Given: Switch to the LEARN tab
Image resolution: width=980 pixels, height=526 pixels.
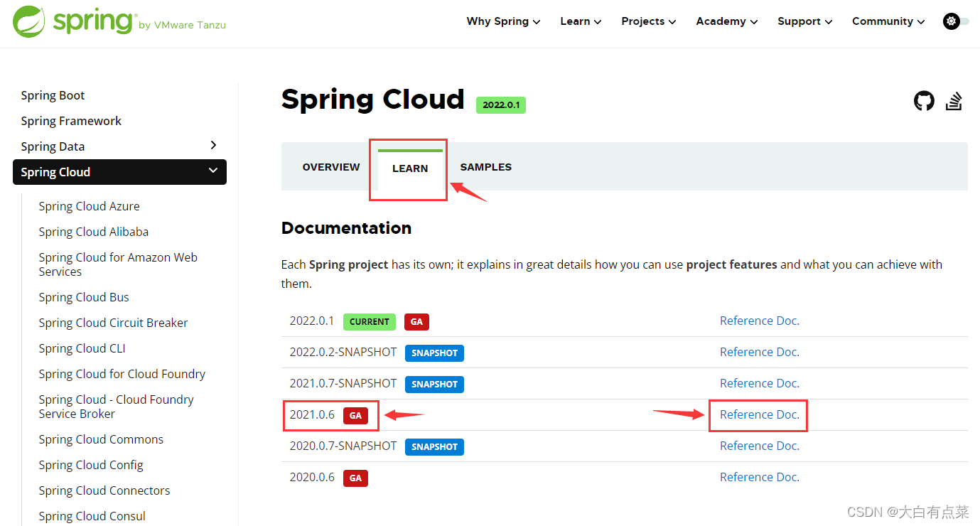Looking at the screenshot, I should [410, 168].
